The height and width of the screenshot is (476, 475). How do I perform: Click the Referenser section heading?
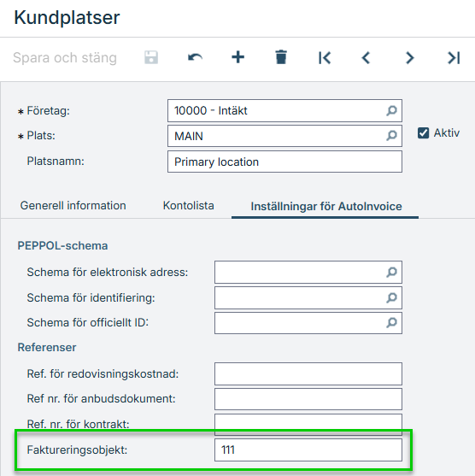click(47, 347)
